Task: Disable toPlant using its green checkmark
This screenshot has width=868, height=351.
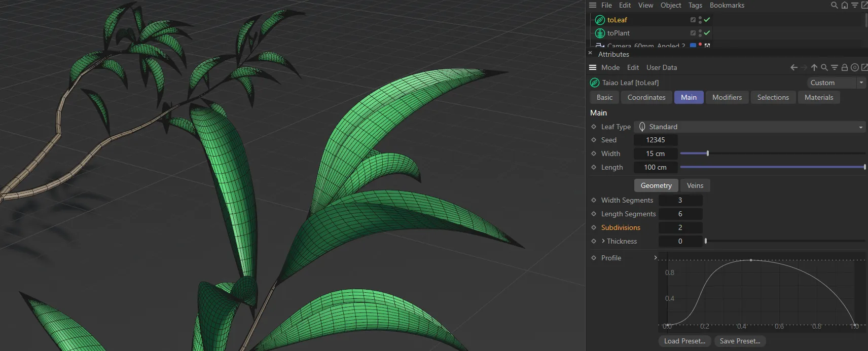Action: [x=707, y=33]
